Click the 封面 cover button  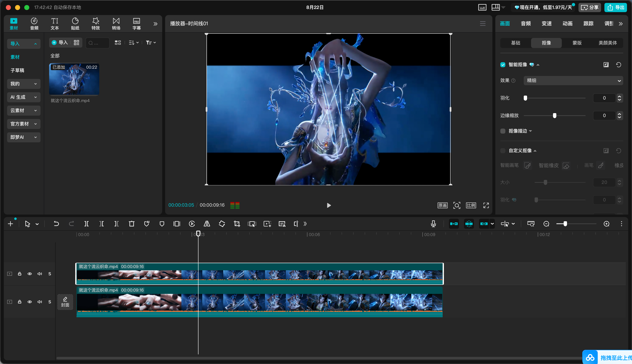point(65,302)
